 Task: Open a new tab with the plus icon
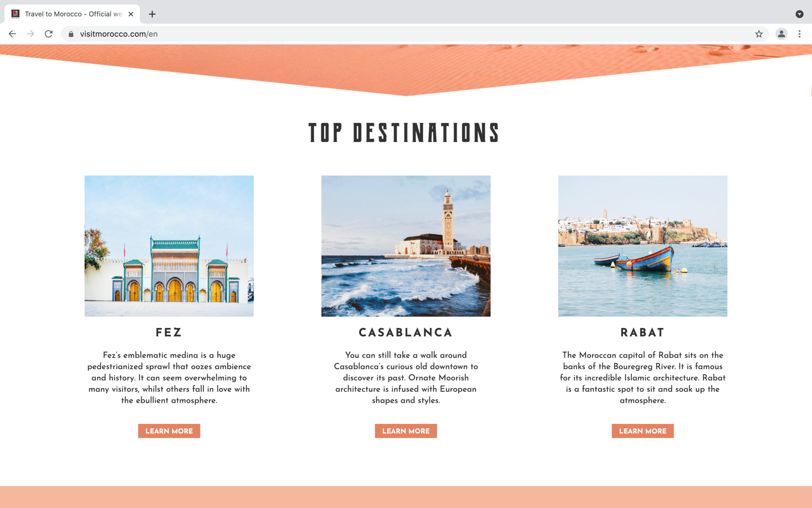coord(152,14)
